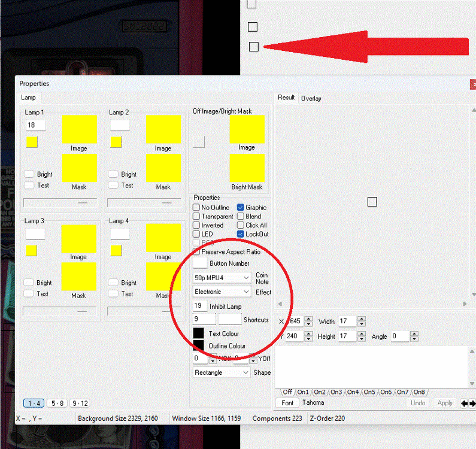The height and width of the screenshot is (449, 476).
Task: Click Lamp 1 small yellow colour square
Action: tap(32, 142)
